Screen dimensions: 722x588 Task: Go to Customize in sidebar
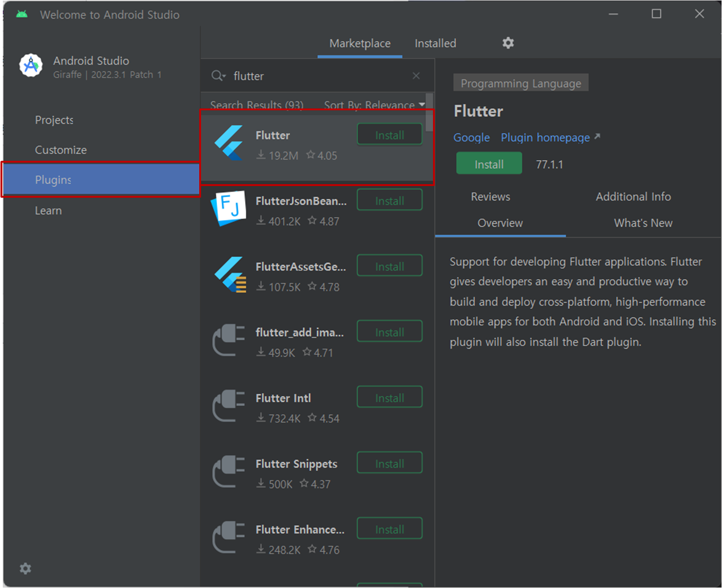pos(61,150)
